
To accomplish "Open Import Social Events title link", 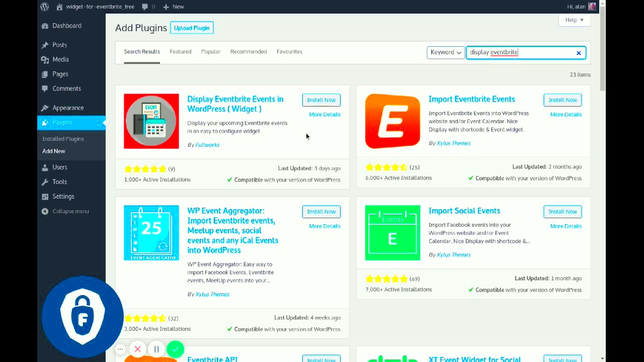I will [464, 211].
